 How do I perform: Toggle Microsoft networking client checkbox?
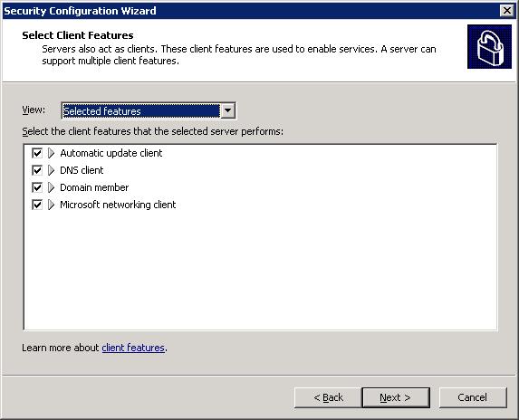[37, 205]
